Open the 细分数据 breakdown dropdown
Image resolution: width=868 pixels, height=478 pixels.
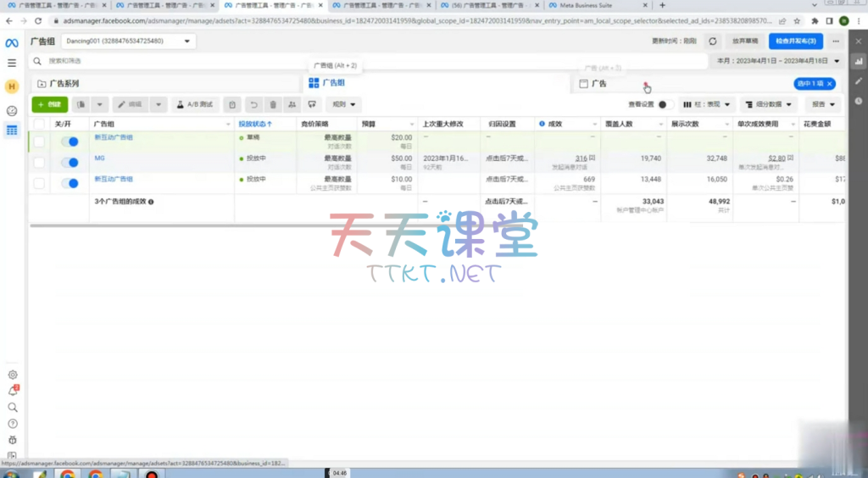pos(769,104)
